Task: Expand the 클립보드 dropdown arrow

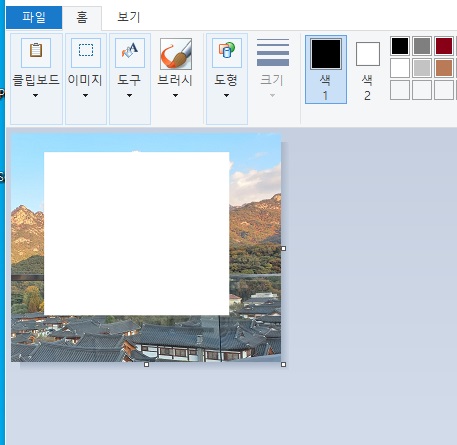Action: [x=35, y=96]
